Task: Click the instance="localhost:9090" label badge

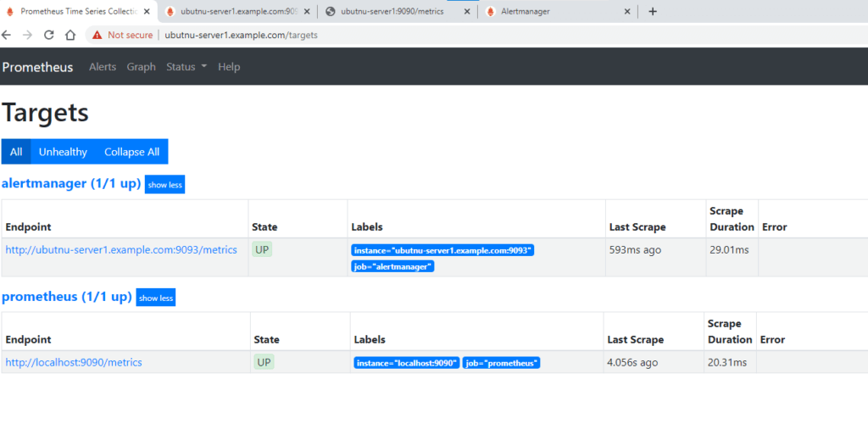Action: coord(407,363)
